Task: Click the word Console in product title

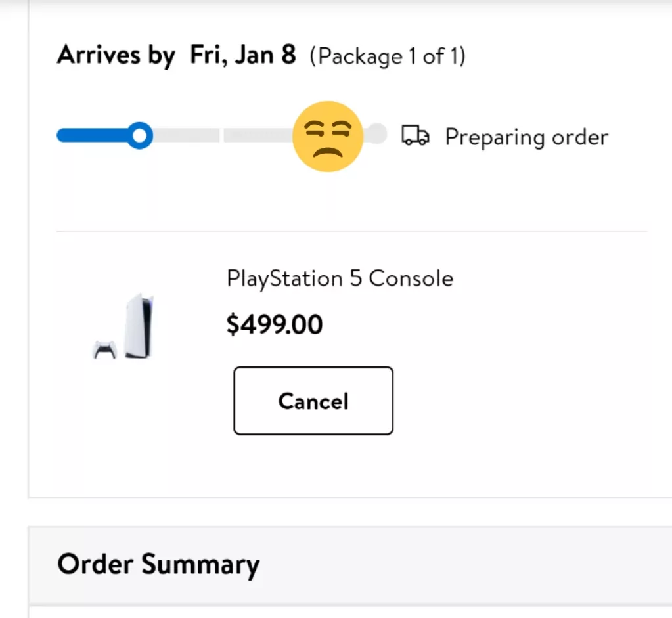Action: [411, 278]
